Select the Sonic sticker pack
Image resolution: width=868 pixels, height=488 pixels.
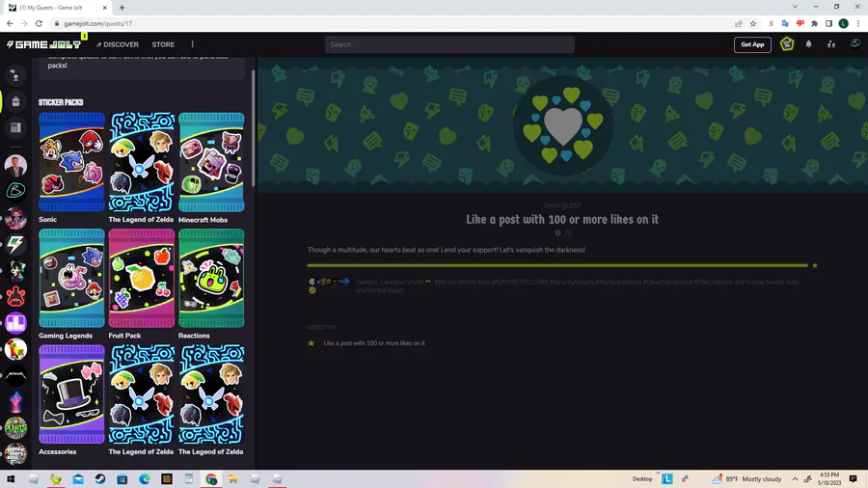pos(72,162)
